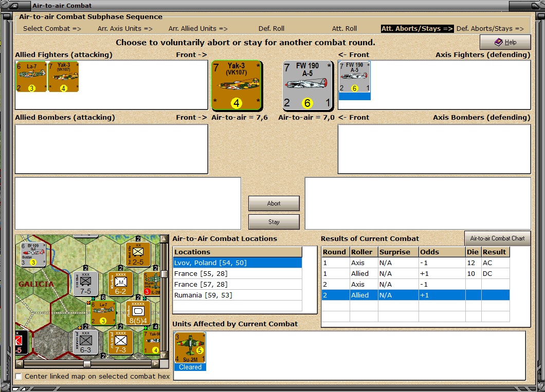Click the Help book icon

(498, 42)
